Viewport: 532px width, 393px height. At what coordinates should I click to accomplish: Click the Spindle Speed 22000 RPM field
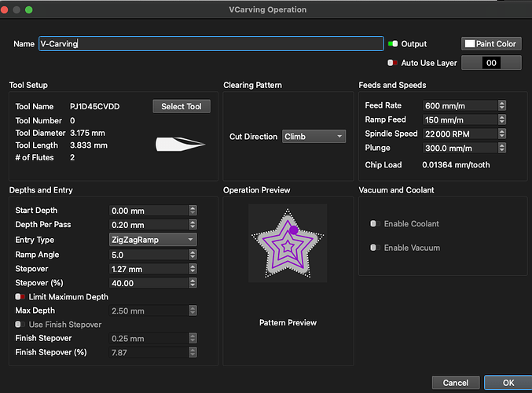tap(460, 134)
